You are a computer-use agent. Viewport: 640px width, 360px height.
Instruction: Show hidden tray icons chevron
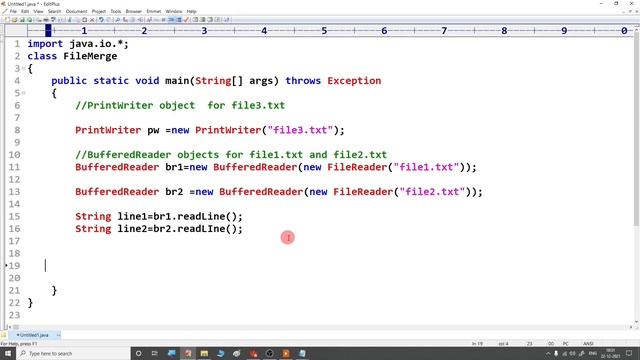[548, 353]
